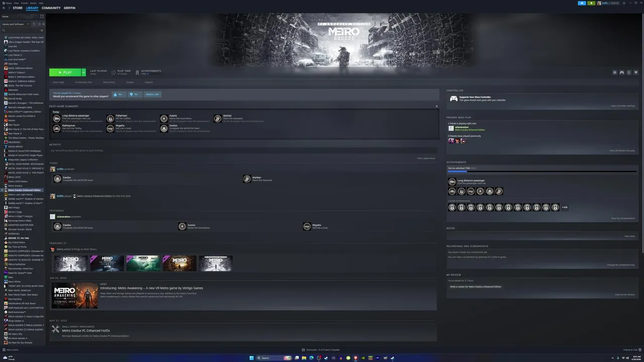
Task: Open the Griffin profile tab
Action: pos(69,8)
